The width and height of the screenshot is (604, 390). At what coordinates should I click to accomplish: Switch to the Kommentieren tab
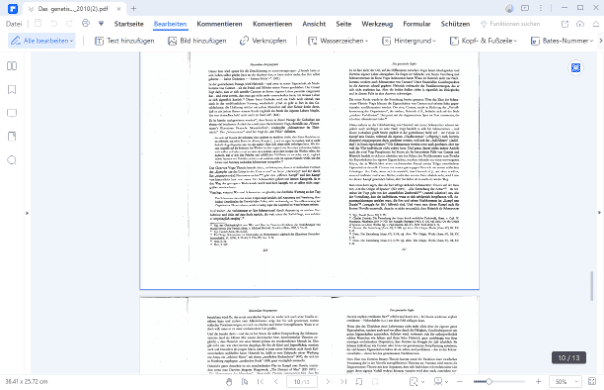coord(220,24)
